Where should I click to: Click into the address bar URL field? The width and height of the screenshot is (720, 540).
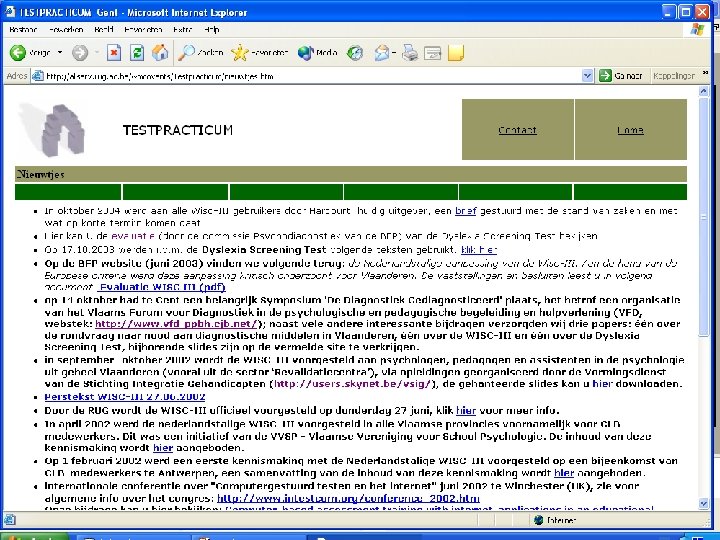click(312, 76)
